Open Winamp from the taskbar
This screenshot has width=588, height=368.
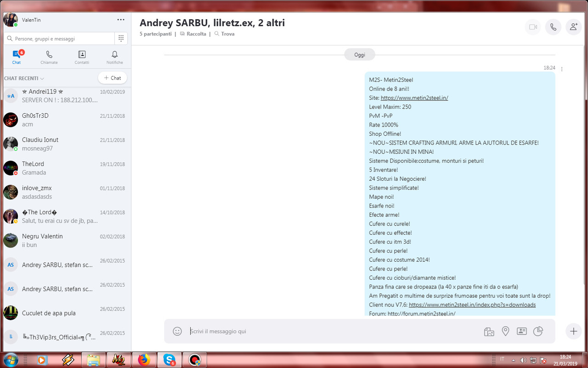68,360
